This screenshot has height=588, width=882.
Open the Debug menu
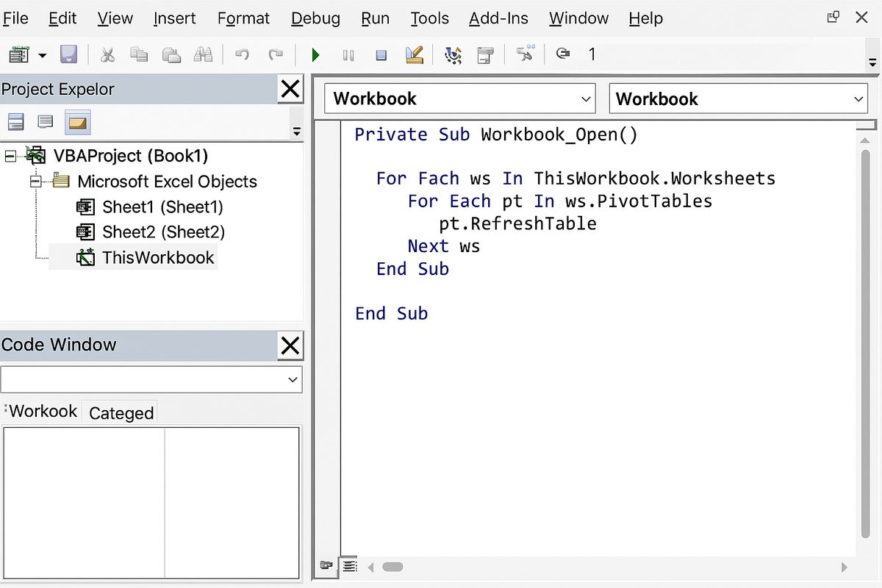(x=315, y=18)
